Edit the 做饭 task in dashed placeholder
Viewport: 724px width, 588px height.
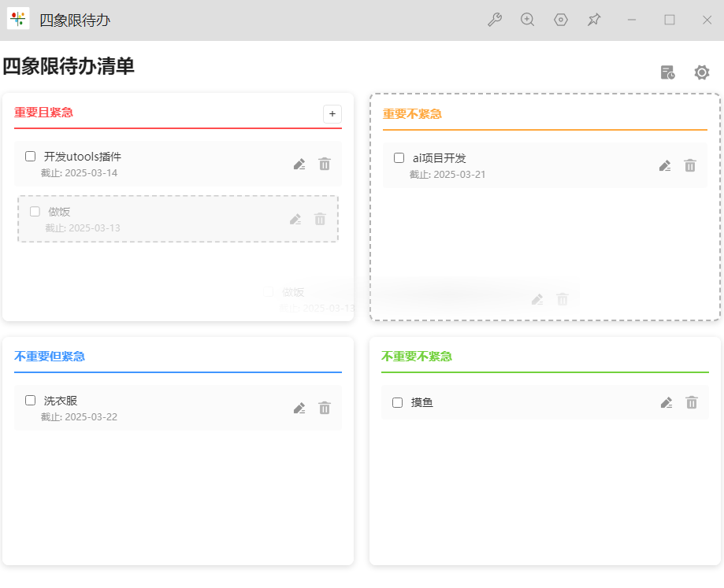(x=295, y=219)
